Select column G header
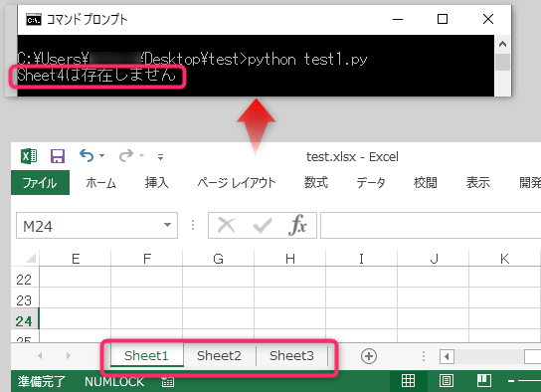 point(219,259)
